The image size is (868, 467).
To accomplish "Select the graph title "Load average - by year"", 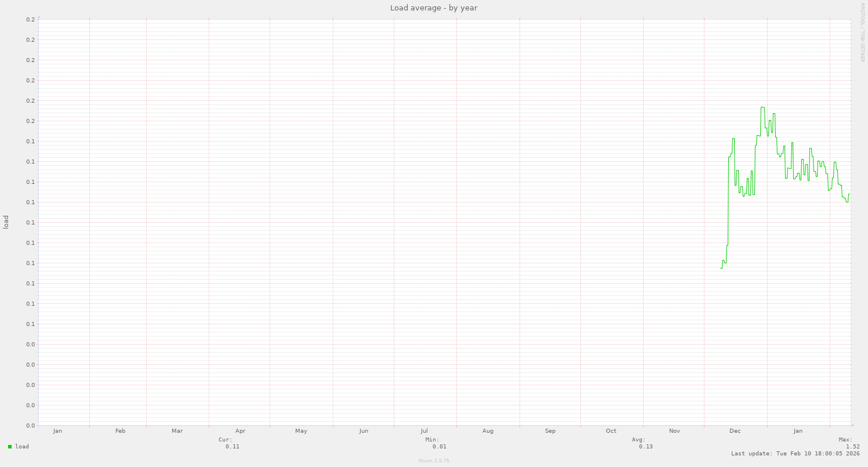I will click(434, 8).
